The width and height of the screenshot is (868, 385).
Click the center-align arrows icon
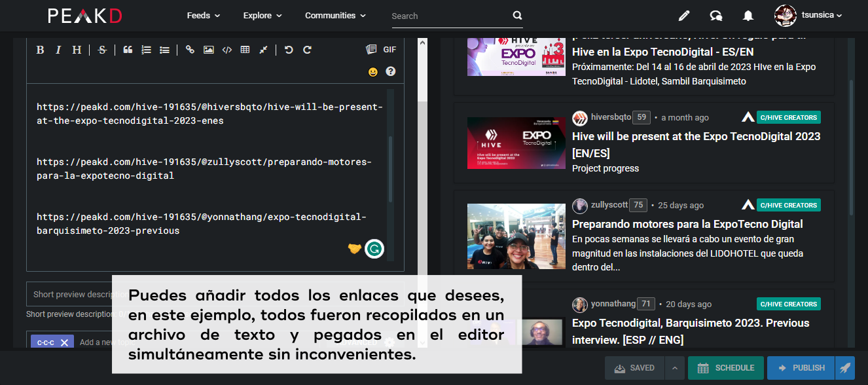(x=263, y=50)
